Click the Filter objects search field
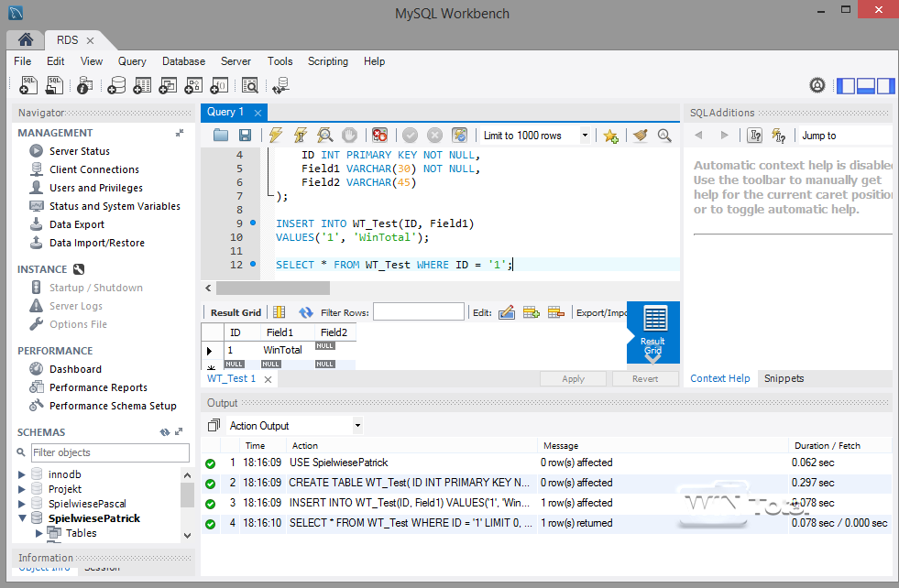The height and width of the screenshot is (588, 899). [105, 452]
